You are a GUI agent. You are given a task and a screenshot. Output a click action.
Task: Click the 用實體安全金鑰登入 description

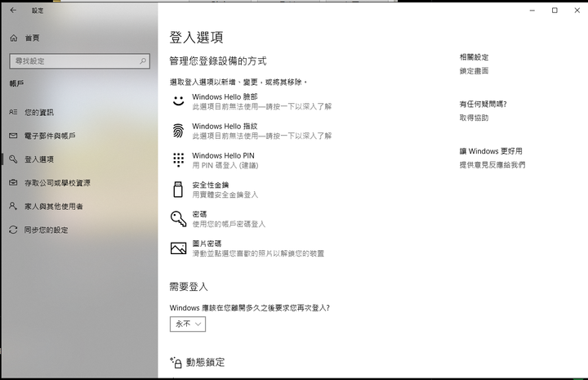[x=225, y=194]
